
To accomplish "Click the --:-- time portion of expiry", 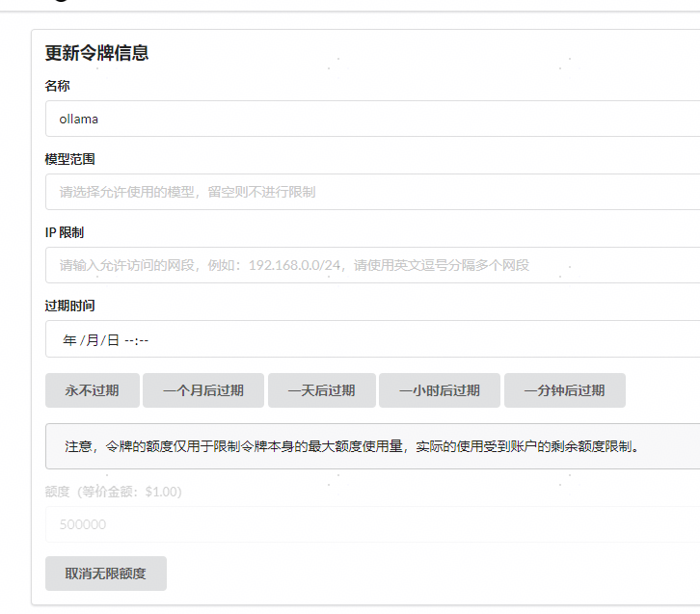I will coord(136,340).
